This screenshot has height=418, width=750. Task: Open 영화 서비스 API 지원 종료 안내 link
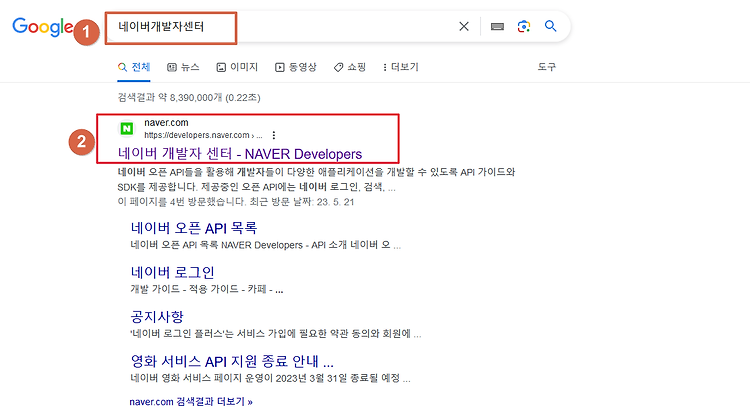232,361
